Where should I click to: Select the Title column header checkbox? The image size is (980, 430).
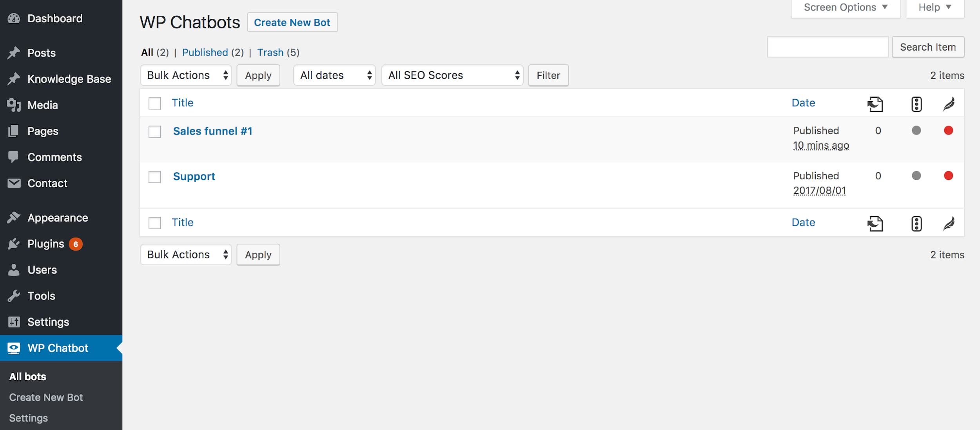pos(154,103)
